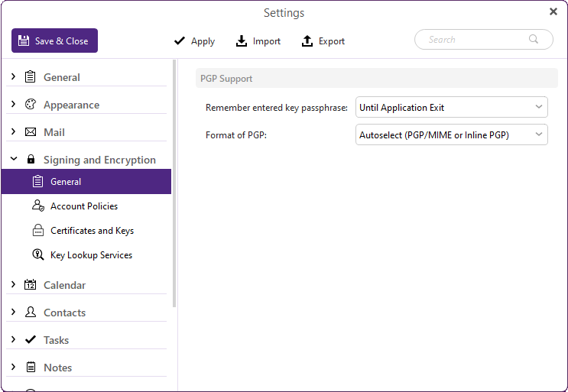Collapse the Signing and Encryption section
This screenshot has height=392, width=568.
click(14, 158)
